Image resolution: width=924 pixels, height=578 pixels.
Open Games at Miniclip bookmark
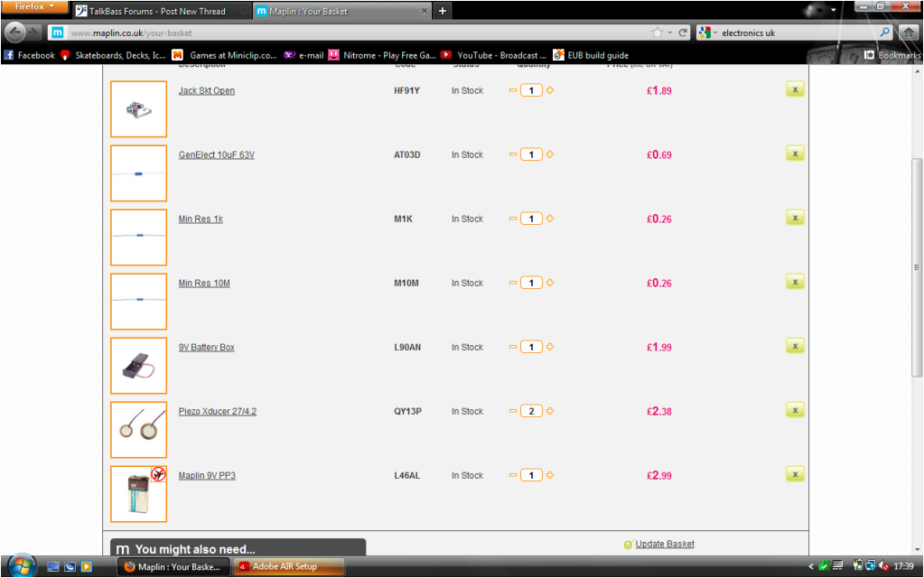[225, 55]
